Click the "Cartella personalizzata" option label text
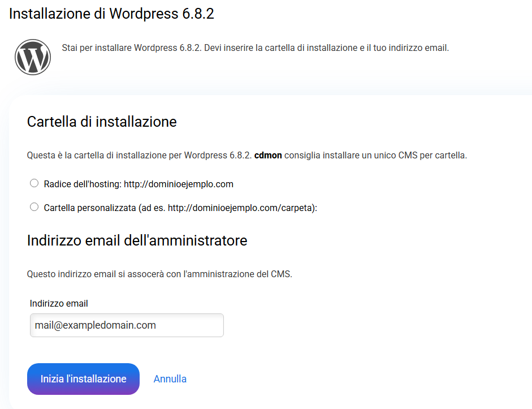The image size is (532, 409). coord(90,208)
